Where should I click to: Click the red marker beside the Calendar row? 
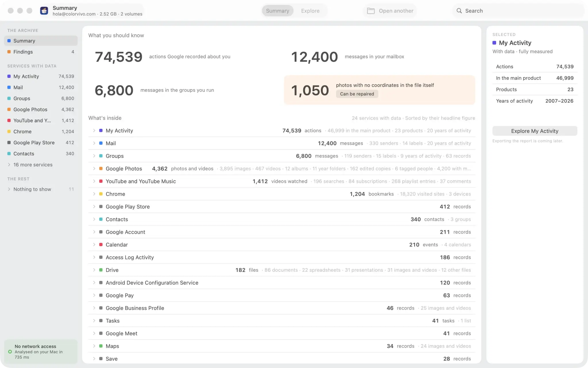click(101, 244)
